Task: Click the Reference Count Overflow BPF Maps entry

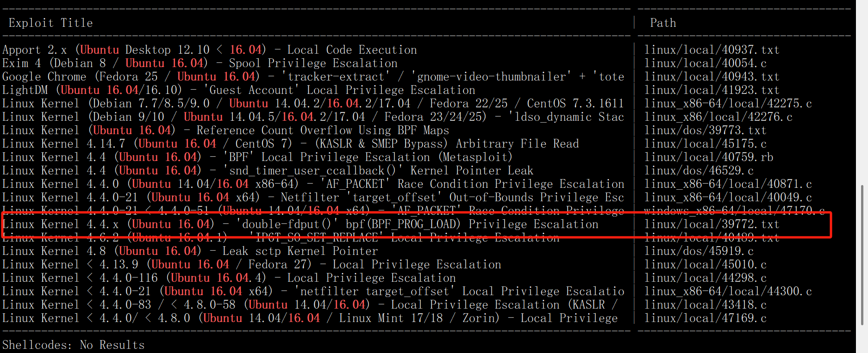Action: 225,130
